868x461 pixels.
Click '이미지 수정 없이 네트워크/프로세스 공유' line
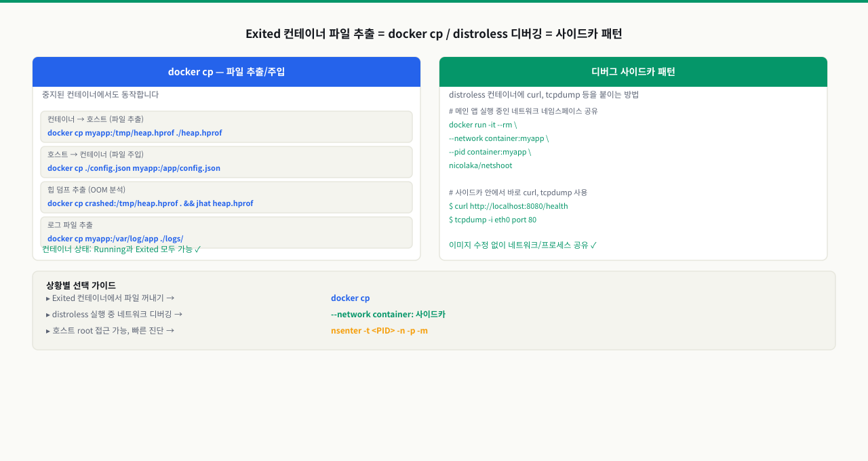pos(523,245)
